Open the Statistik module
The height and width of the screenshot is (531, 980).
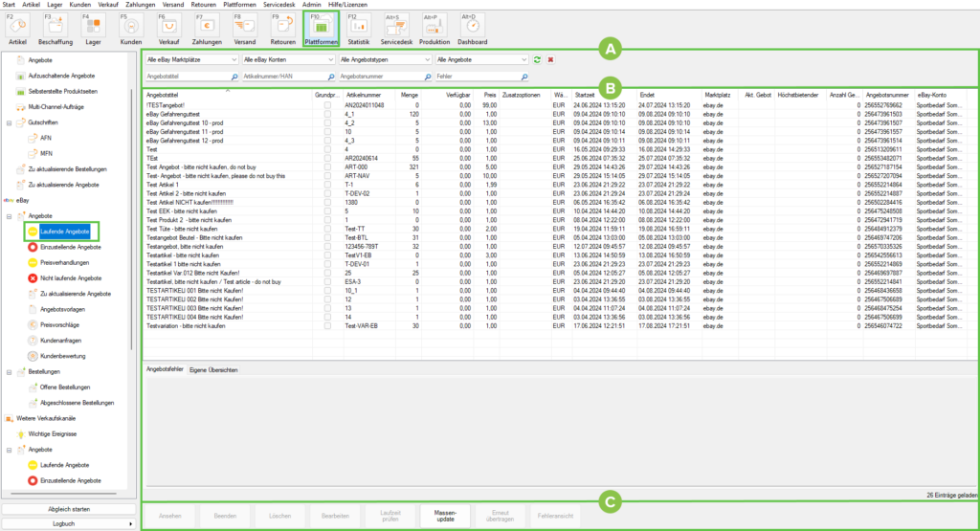tap(359, 28)
